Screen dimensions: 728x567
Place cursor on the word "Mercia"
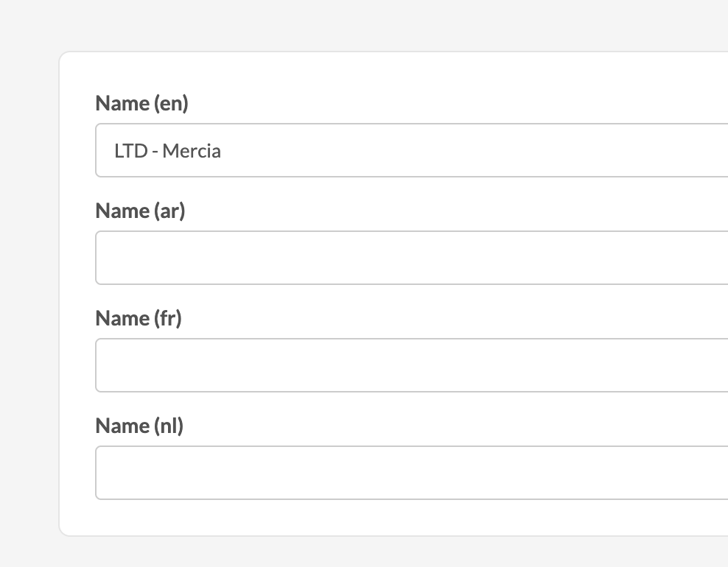192,151
